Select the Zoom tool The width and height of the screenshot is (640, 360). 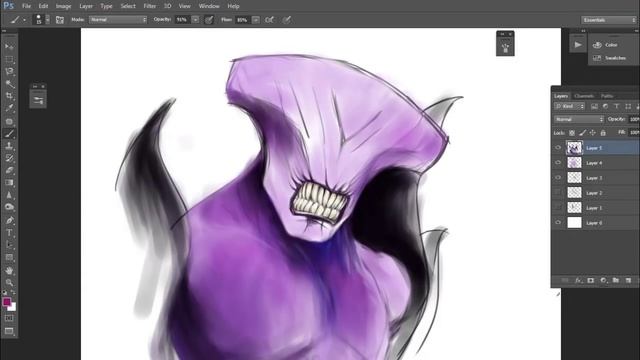[9, 282]
